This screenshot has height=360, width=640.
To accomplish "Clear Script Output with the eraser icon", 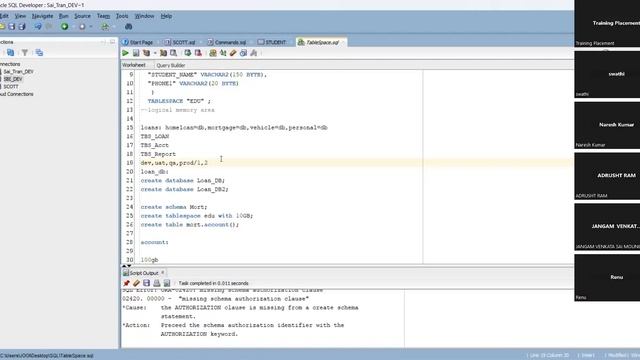I will [x=136, y=283].
